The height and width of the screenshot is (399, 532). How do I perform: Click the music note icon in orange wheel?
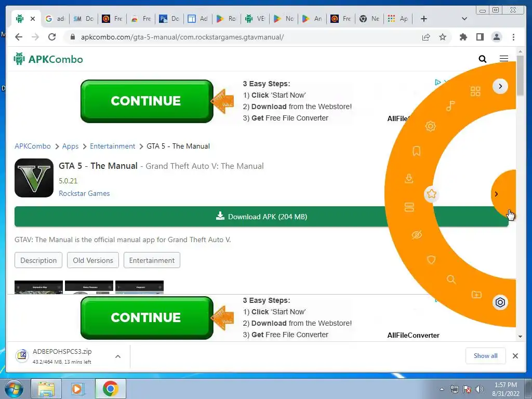coord(450,106)
